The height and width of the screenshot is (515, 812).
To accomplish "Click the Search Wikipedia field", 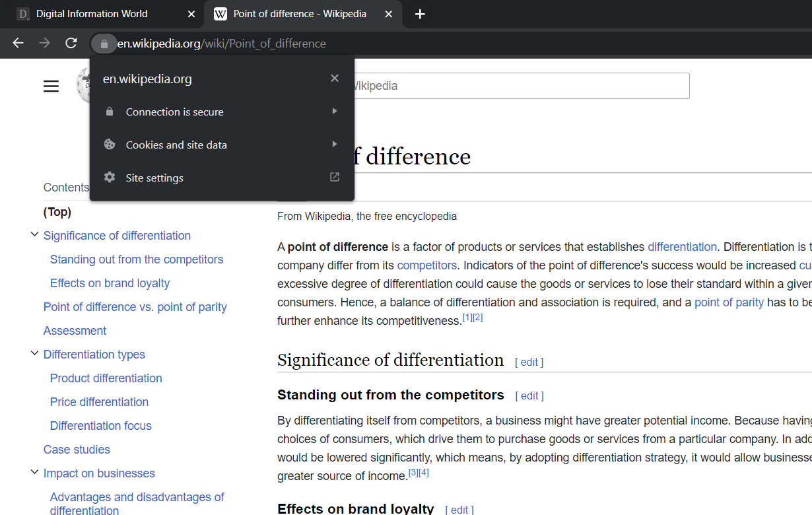I will click(520, 86).
